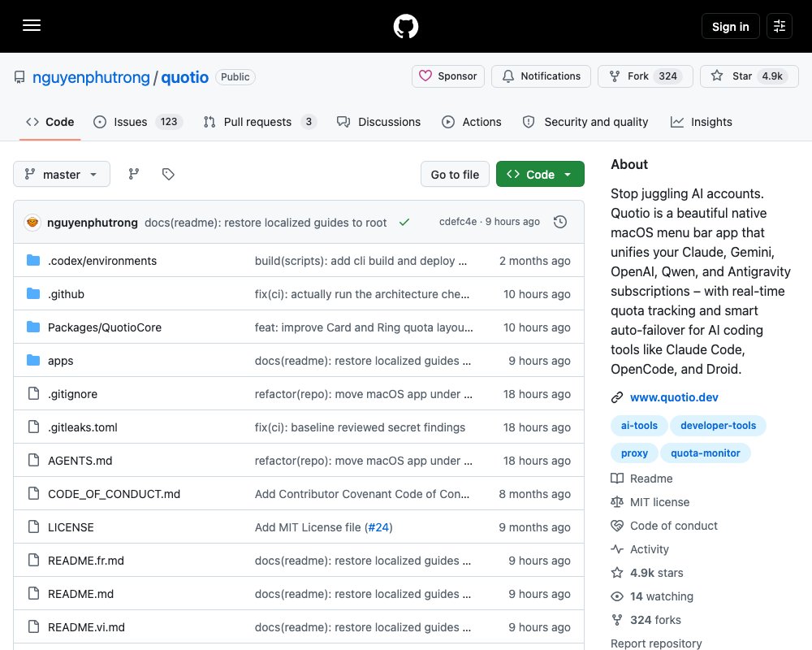Open the LICENSE file
812x650 pixels.
click(71, 527)
